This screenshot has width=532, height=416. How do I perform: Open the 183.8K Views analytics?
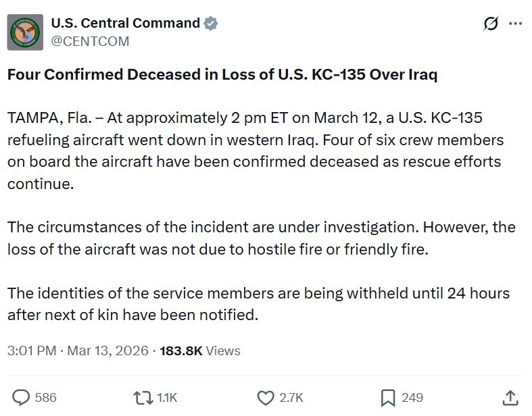pyautogui.click(x=199, y=350)
